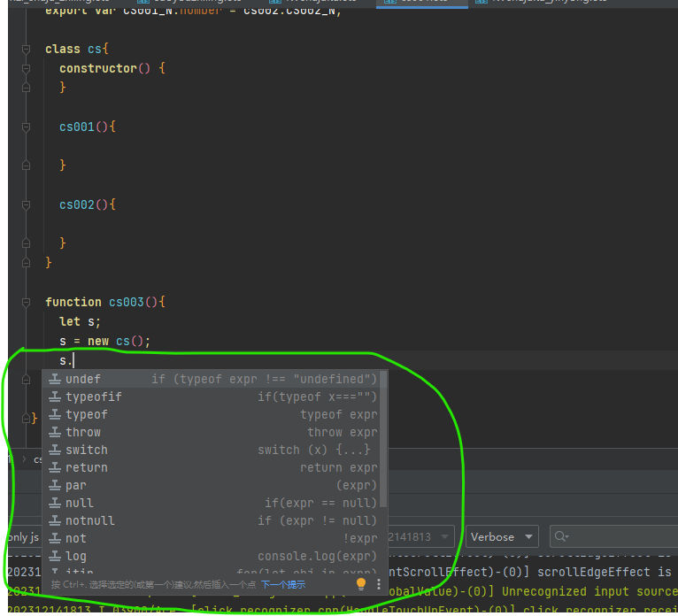
Task: Open the Verbose log level dropdown
Action: click(502, 537)
